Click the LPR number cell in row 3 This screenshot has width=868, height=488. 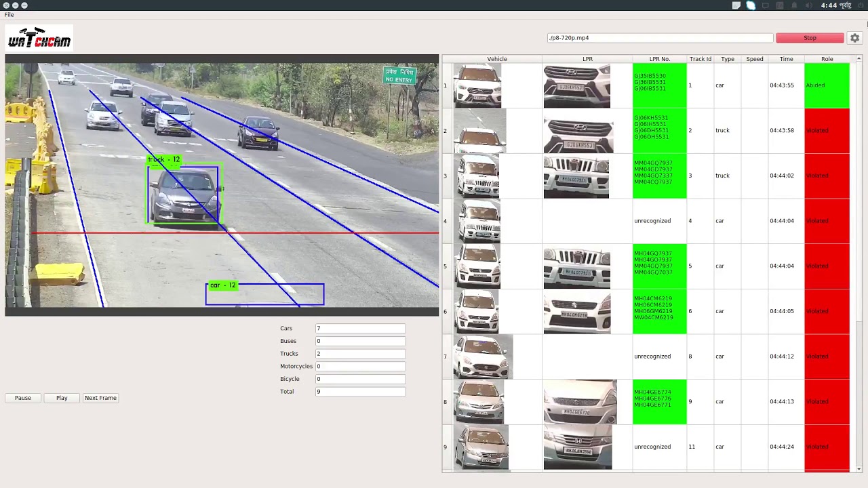(x=659, y=176)
